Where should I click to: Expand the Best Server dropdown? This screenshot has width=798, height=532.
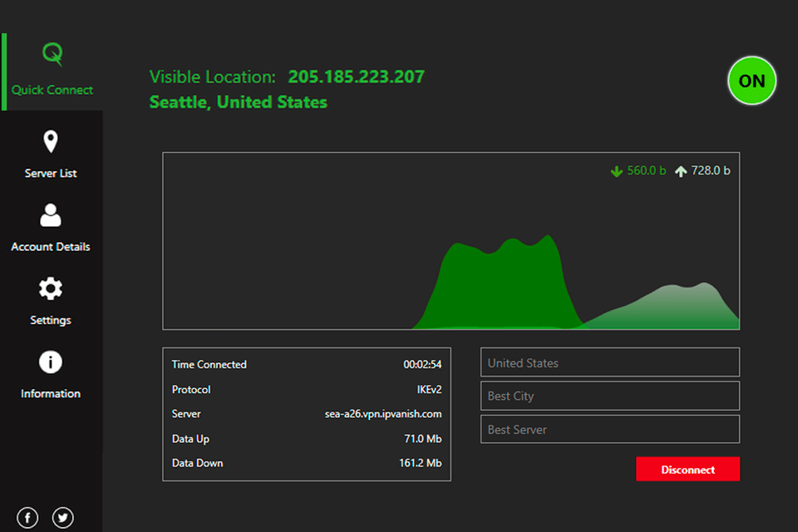pos(609,429)
